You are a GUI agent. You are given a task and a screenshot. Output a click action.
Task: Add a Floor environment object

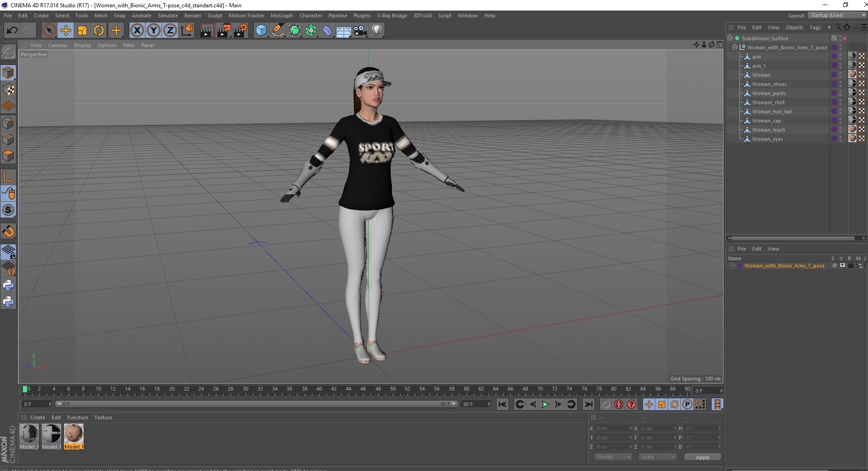point(344,31)
